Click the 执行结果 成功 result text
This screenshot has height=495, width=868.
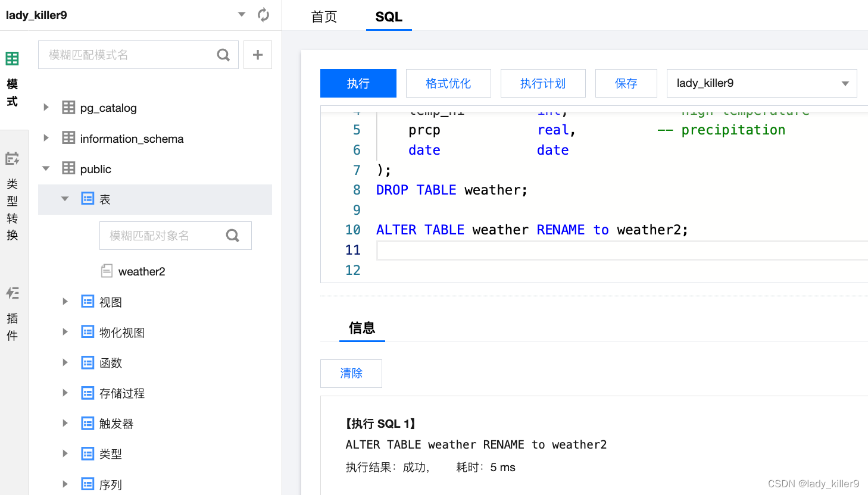pyautogui.click(x=388, y=467)
